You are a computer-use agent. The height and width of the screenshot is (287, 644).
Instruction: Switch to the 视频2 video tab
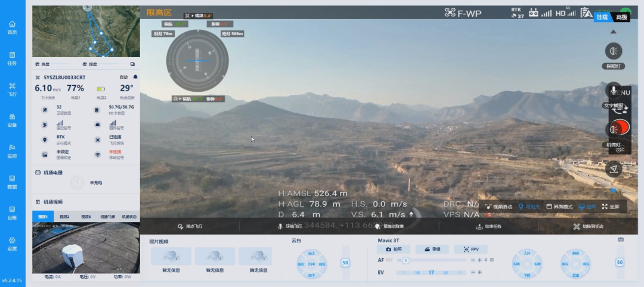pos(64,217)
